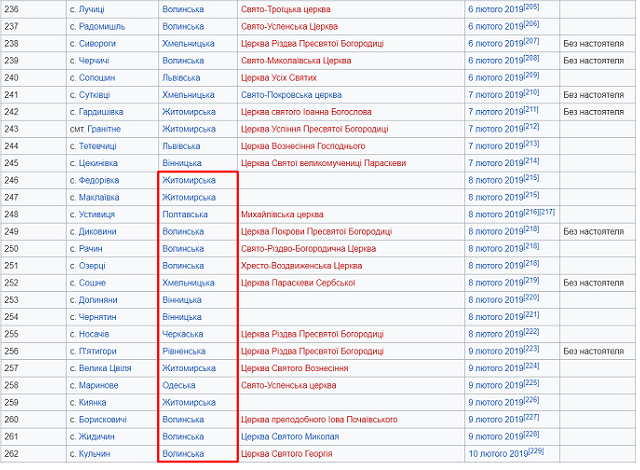Open the с. Федорівка village link
The image size is (640, 470).
tap(99, 181)
